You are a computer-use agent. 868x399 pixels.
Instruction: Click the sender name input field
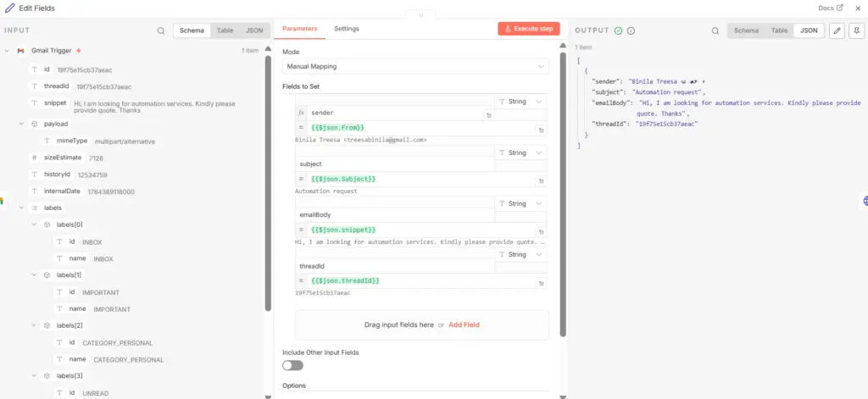(x=394, y=113)
